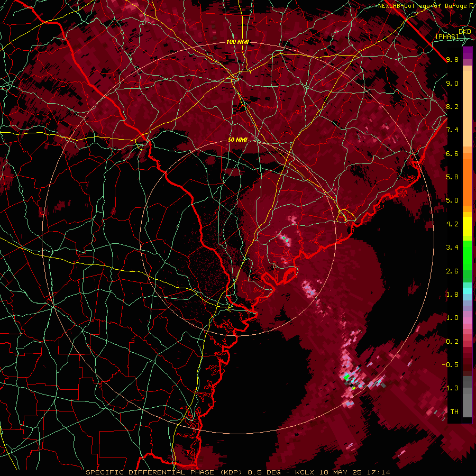
Task: Click the -1.3 legend value
Action: (x=450, y=388)
